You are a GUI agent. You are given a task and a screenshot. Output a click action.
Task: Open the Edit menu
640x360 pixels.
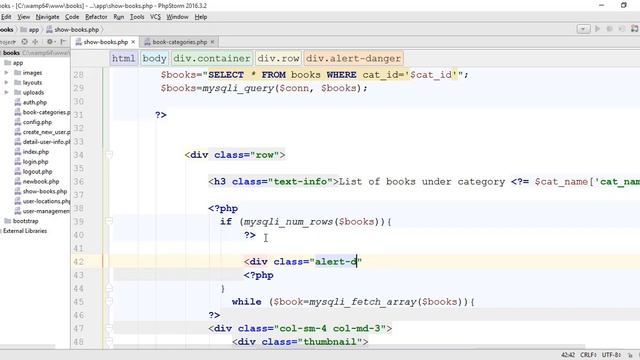(6, 17)
